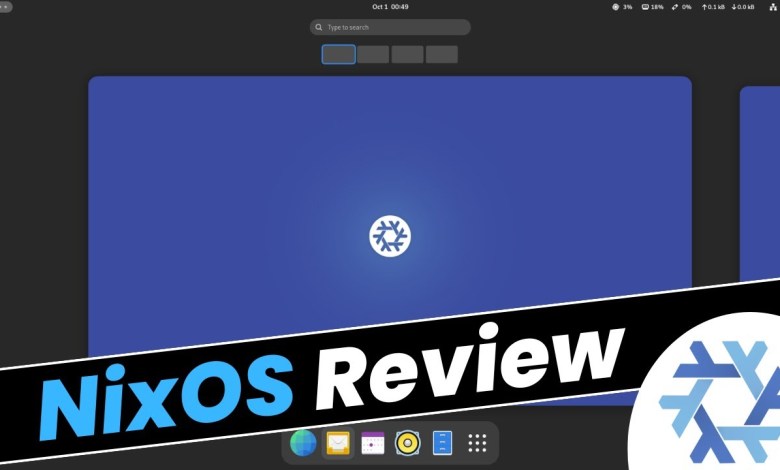Click the Activities pill in top bar

(x=5, y=7)
